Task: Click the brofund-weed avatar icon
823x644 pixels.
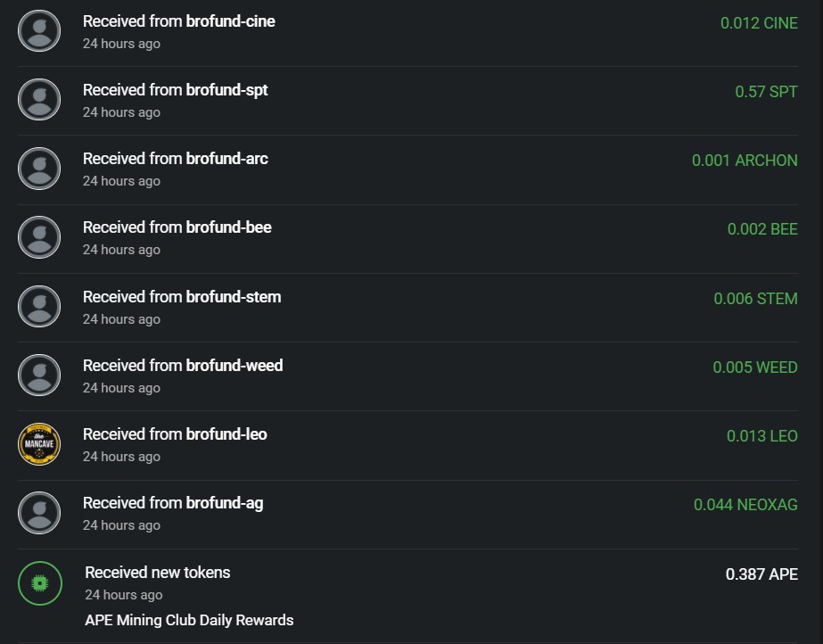Action: [39, 376]
